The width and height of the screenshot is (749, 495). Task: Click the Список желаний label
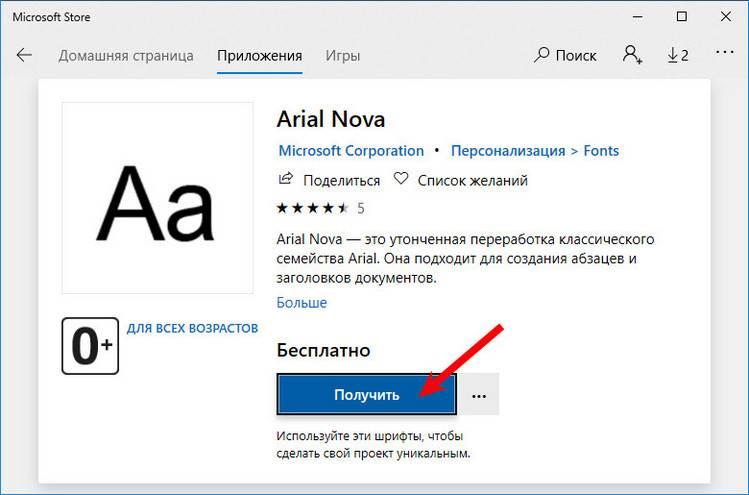(472, 181)
